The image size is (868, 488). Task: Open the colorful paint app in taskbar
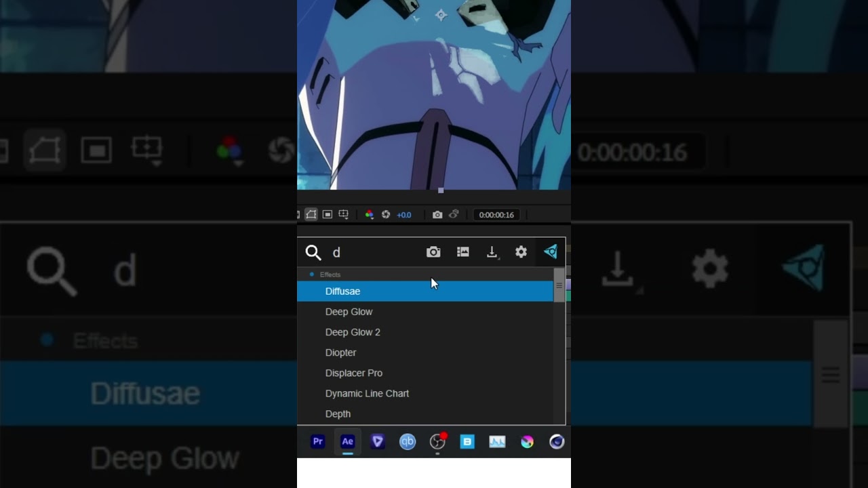(x=527, y=442)
